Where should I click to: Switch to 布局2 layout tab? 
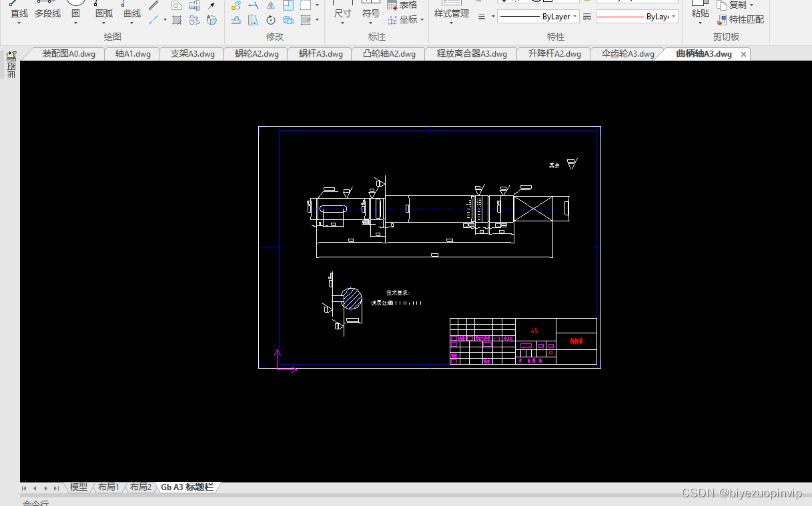(140, 487)
